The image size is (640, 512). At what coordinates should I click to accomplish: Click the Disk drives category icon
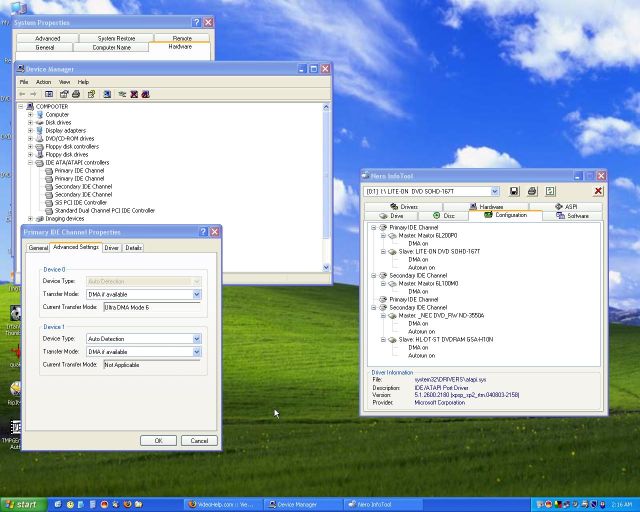(x=40, y=122)
